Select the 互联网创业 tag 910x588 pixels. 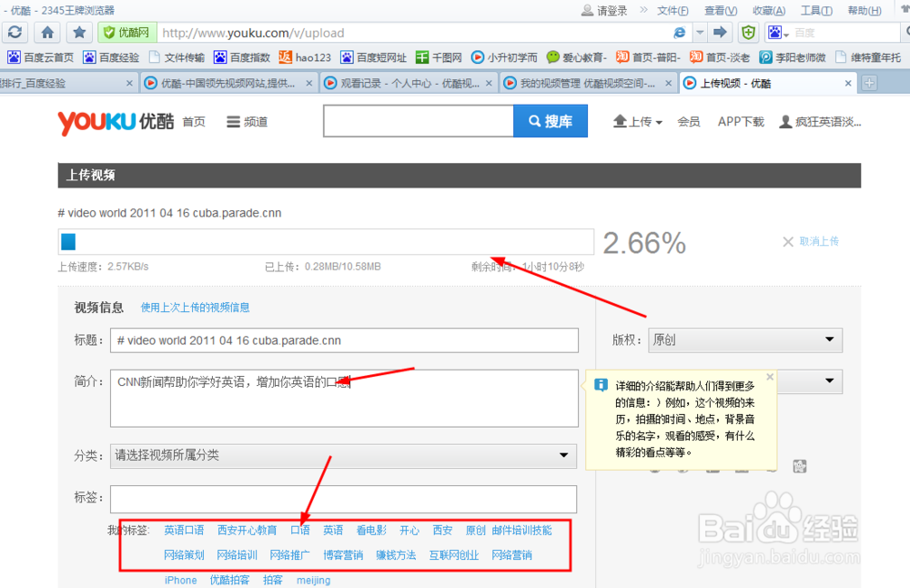[454, 555]
